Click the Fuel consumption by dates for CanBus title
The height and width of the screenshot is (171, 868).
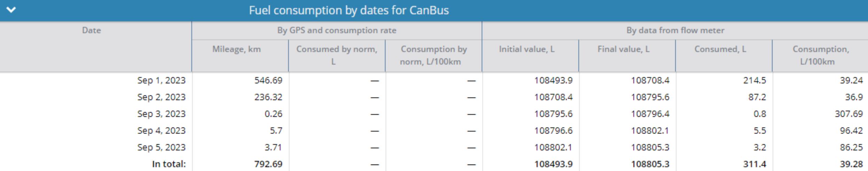coord(349,10)
